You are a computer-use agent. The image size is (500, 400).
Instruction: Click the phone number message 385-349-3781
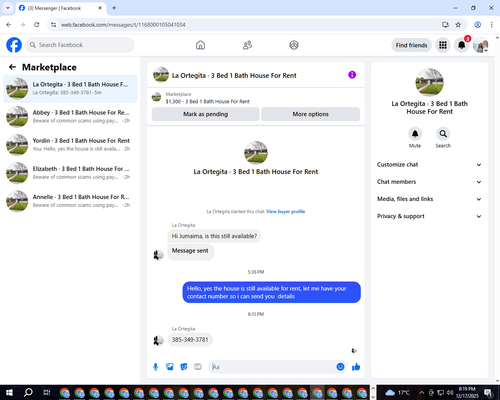pos(190,340)
